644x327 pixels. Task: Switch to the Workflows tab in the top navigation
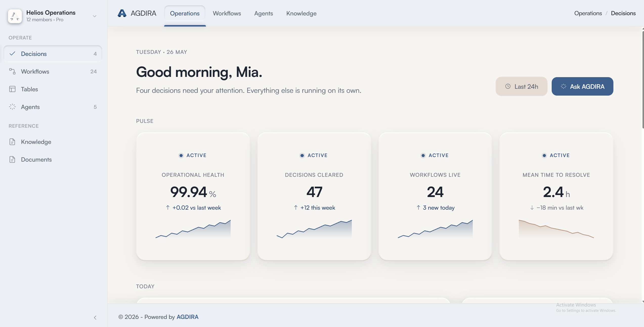point(227,13)
